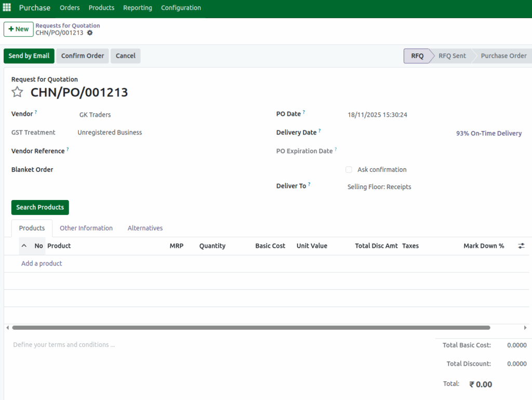The height and width of the screenshot is (400, 532).
Task: Click Add a product in the Products list
Action: click(x=42, y=263)
